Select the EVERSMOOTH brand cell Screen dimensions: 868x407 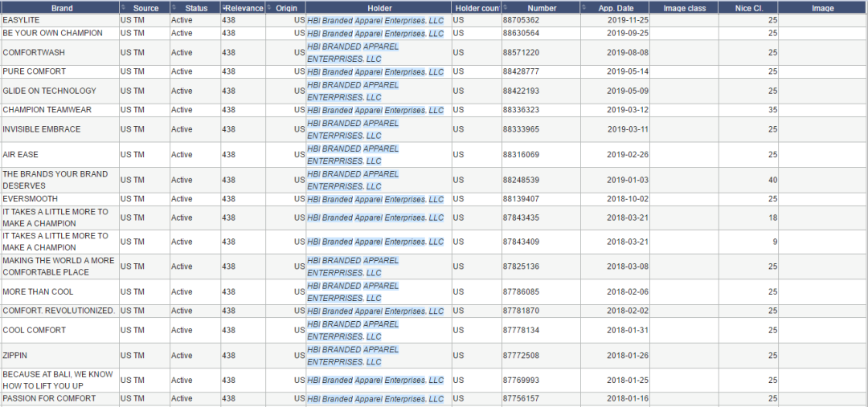coord(59,198)
